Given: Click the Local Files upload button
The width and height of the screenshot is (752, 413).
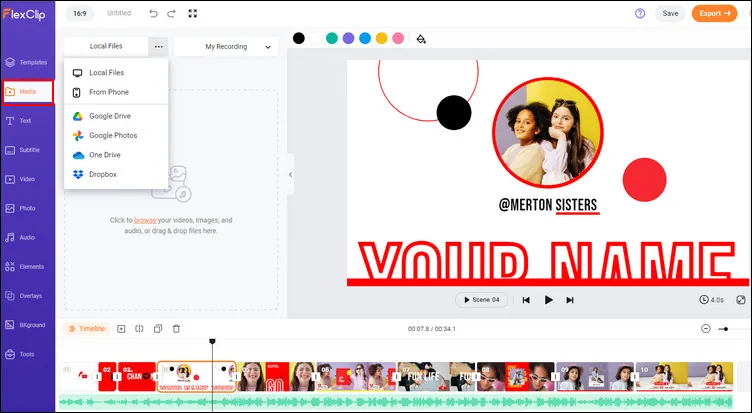Looking at the screenshot, I should [x=106, y=47].
